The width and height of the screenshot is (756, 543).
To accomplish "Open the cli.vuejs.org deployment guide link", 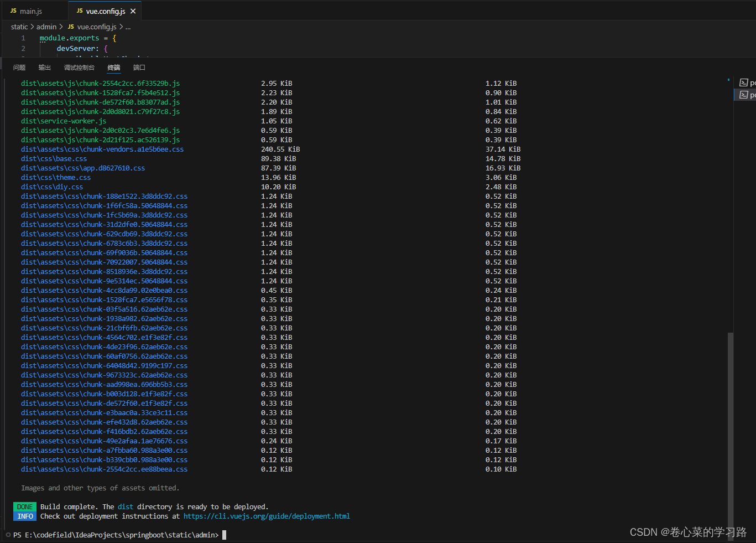I will pyautogui.click(x=267, y=516).
